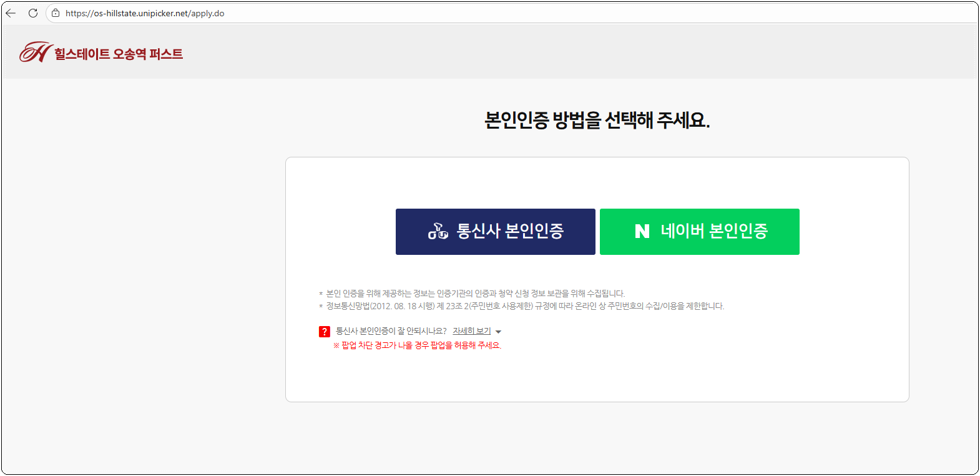Open the 힐스테이트 오송역 퍼스트 logo link
The height and width of the screenshot is (476, 980).
pos(101,53)
